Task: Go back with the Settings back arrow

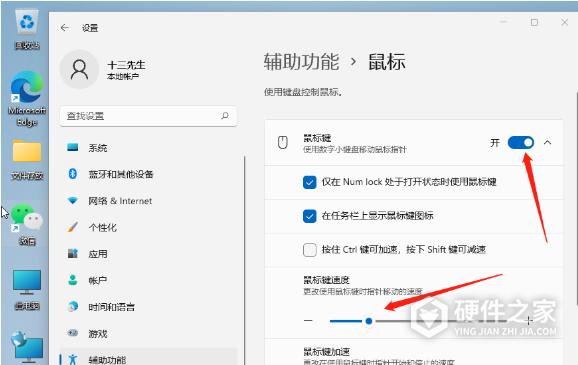Action: pyautogui.click(x=65, y=28)
